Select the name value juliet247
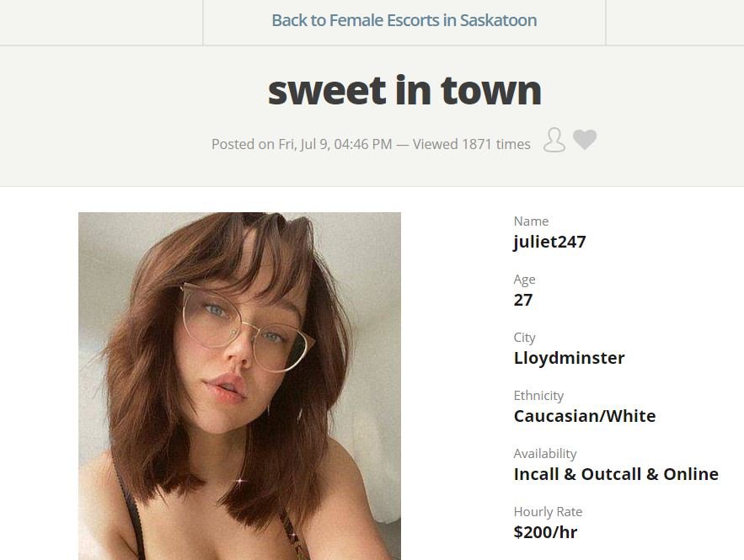The image size is (744, 560). coord(550,242)
